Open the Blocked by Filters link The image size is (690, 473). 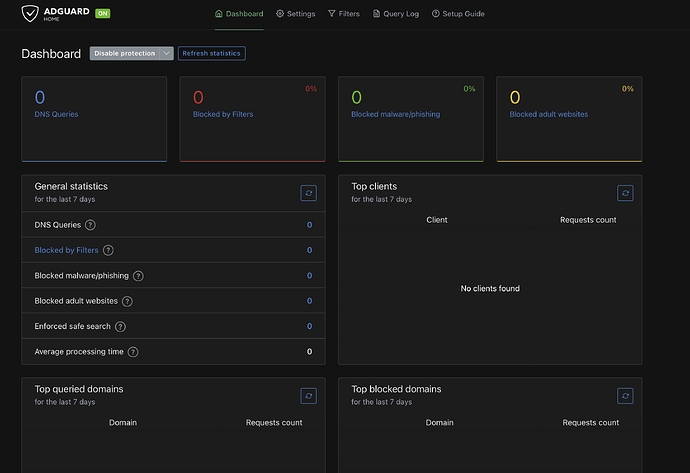(66, 250)
